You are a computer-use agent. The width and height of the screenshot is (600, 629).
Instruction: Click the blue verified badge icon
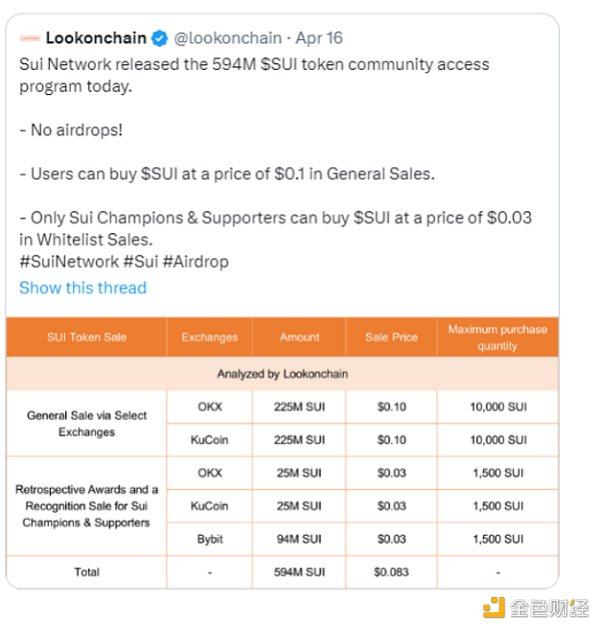pyautogui.click(x=159, y=38)
